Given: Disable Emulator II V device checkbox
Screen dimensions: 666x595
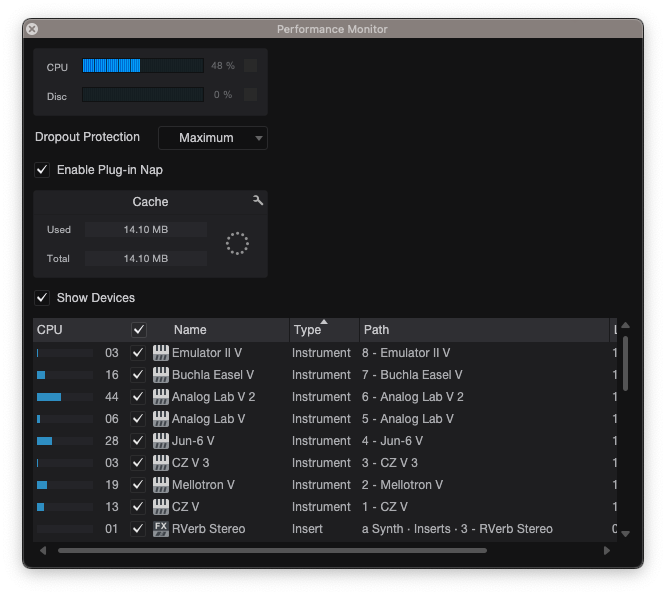Looking at the screenshot, I should [138, 353].
